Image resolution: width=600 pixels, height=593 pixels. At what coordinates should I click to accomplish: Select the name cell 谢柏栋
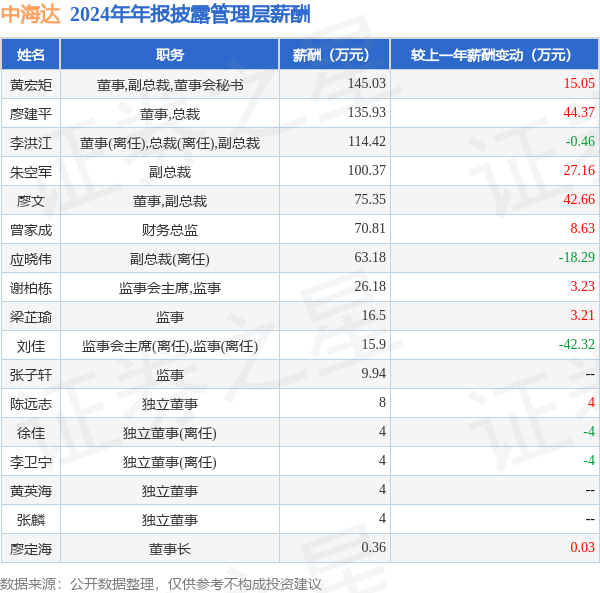tap(31, 288)
